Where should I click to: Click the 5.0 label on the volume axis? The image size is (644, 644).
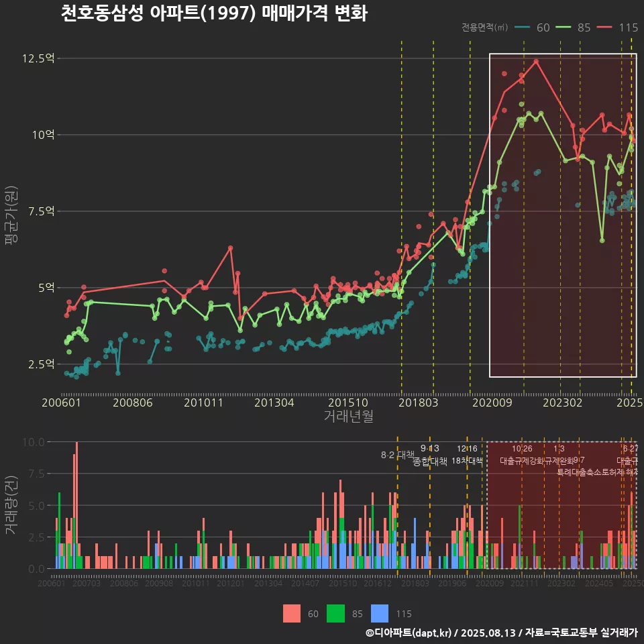[x=37, y=506]
